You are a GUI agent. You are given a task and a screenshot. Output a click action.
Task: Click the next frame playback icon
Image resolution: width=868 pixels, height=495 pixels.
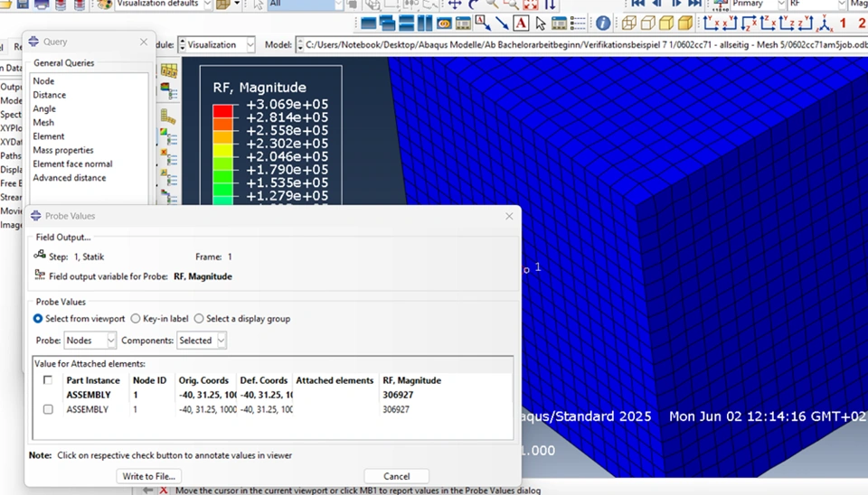click(676, 4)
